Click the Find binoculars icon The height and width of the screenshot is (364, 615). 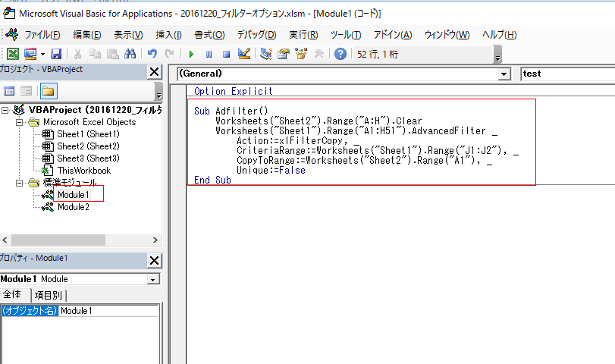tap(130, 54)
